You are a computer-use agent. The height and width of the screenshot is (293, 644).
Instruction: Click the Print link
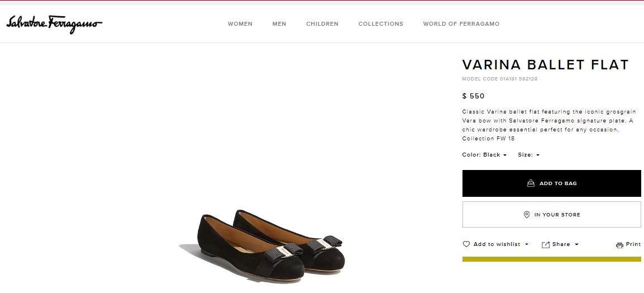(x=633, y=244)
